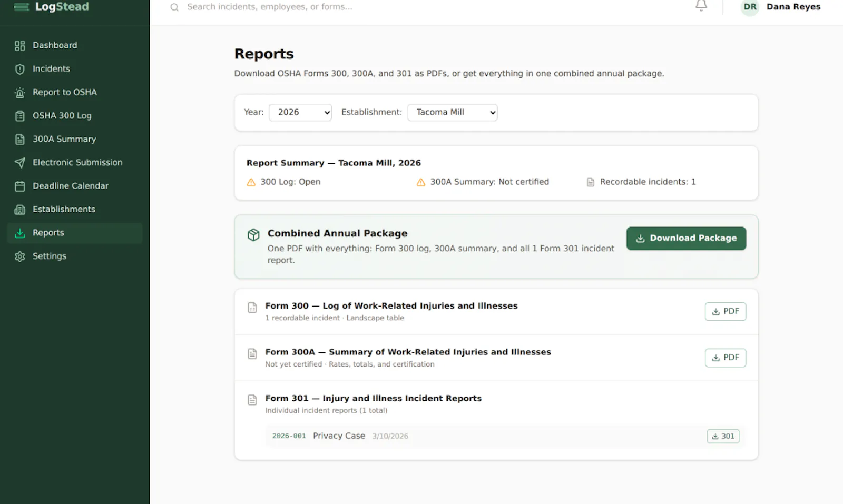Open 300A Summary page
843x504 pixels.
point(75,140)
